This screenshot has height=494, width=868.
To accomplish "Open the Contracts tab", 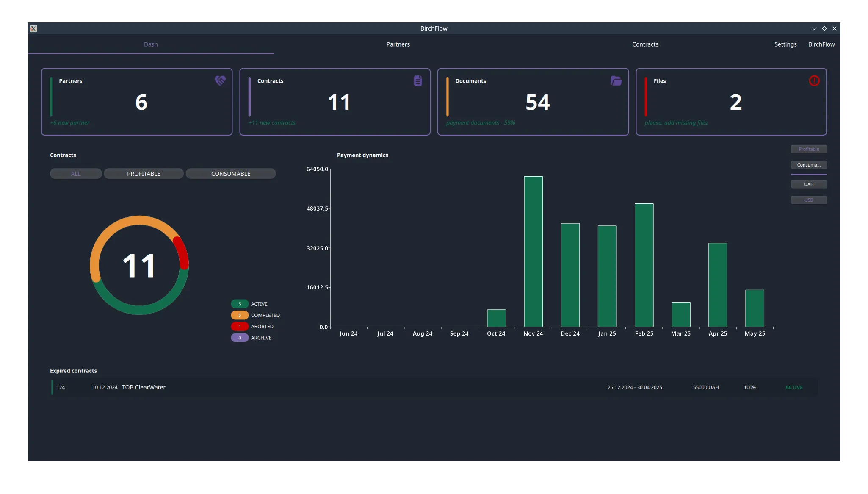I will click(645, 44).
